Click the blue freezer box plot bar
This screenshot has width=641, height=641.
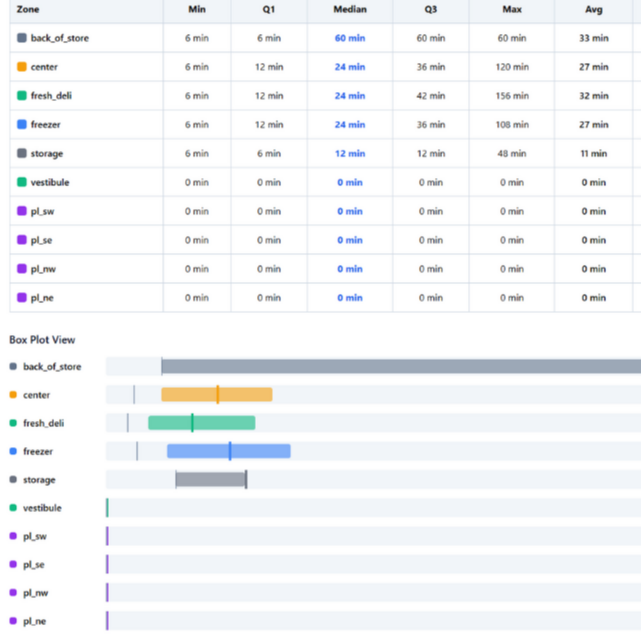[229, 451]
